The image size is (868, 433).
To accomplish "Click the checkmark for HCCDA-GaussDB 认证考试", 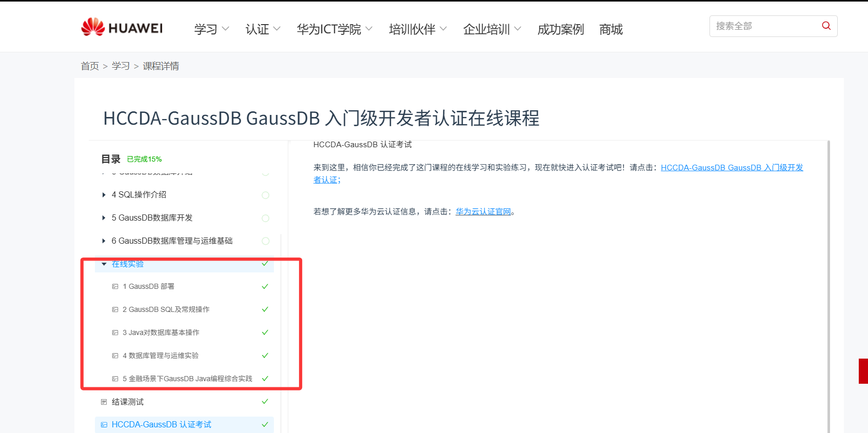I will tap(265, 425).
